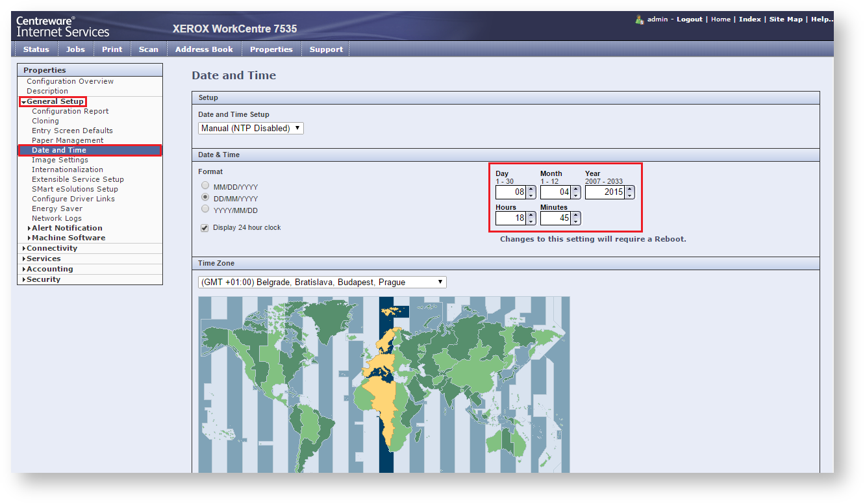The width and height of the screenshot is (865, 504).
Task: Click the admin user icon
Action: point(640,19)
